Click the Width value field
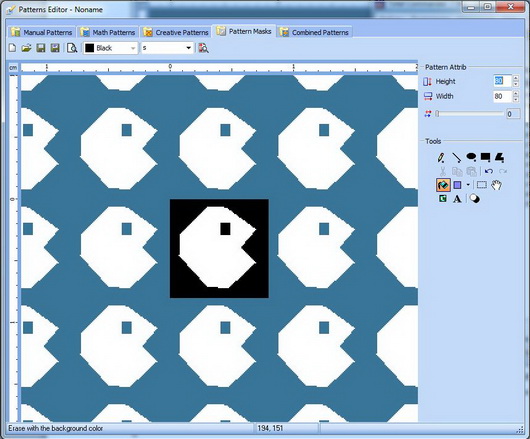The height and width of the screenshot is (439, 530). click(502, 96)
